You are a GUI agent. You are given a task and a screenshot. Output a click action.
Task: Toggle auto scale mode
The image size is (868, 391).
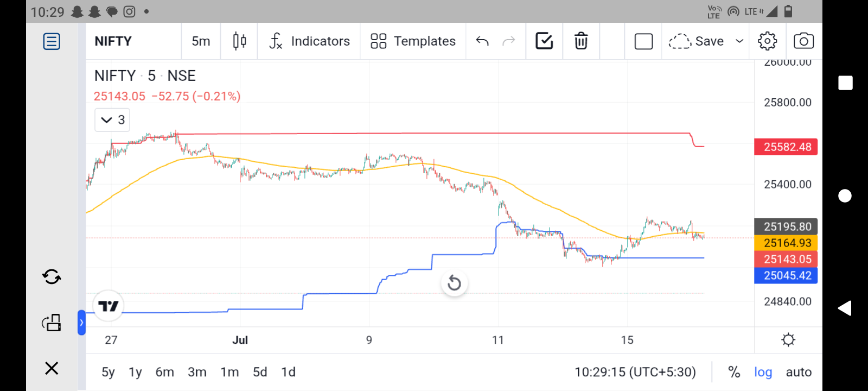799,372
